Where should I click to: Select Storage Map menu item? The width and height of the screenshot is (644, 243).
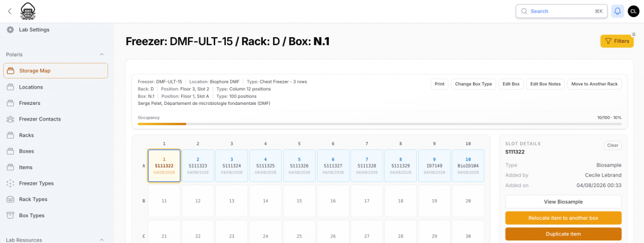tap(55, 71)
